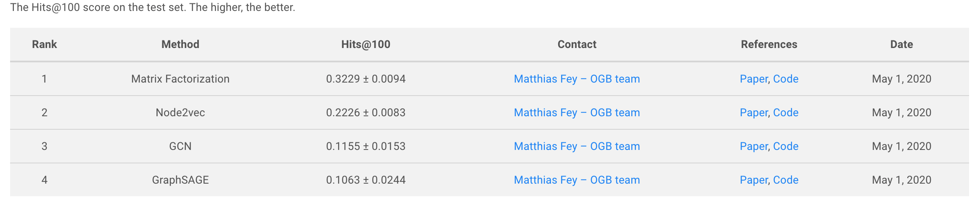Select the 0.3229 ± 0.0094 score cell

[x=366, y=79]
